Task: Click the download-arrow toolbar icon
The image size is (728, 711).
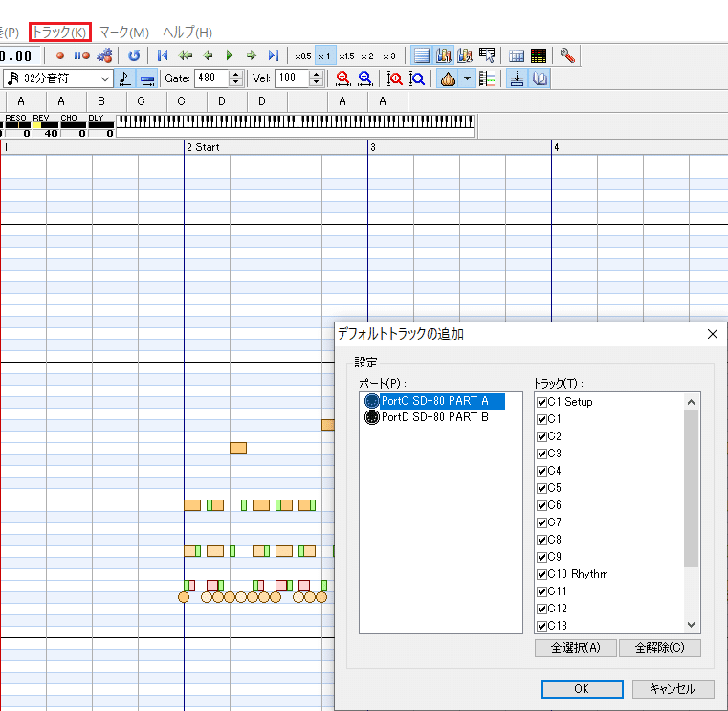Action: pos(517,78)
